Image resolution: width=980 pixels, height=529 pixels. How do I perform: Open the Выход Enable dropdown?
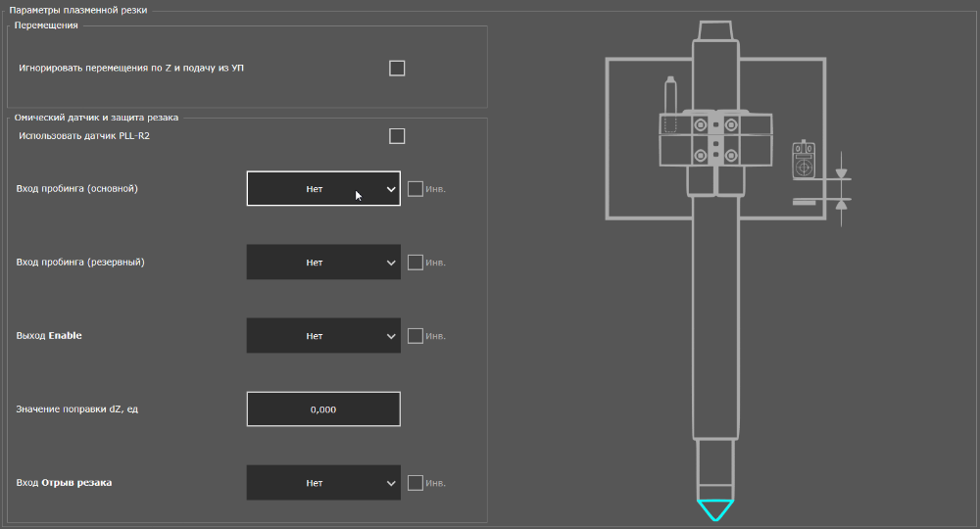click(323, 336)
